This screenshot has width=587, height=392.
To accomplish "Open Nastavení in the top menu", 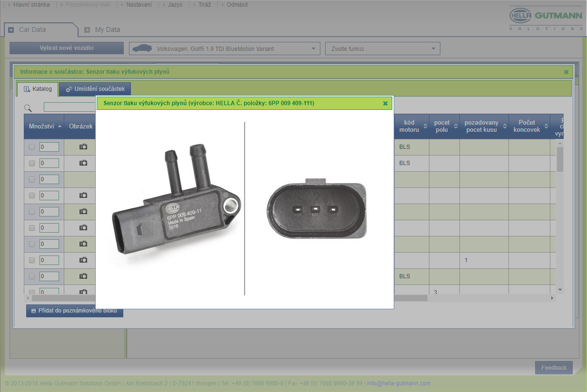I will pyautogui.click(x=139, y=5).
